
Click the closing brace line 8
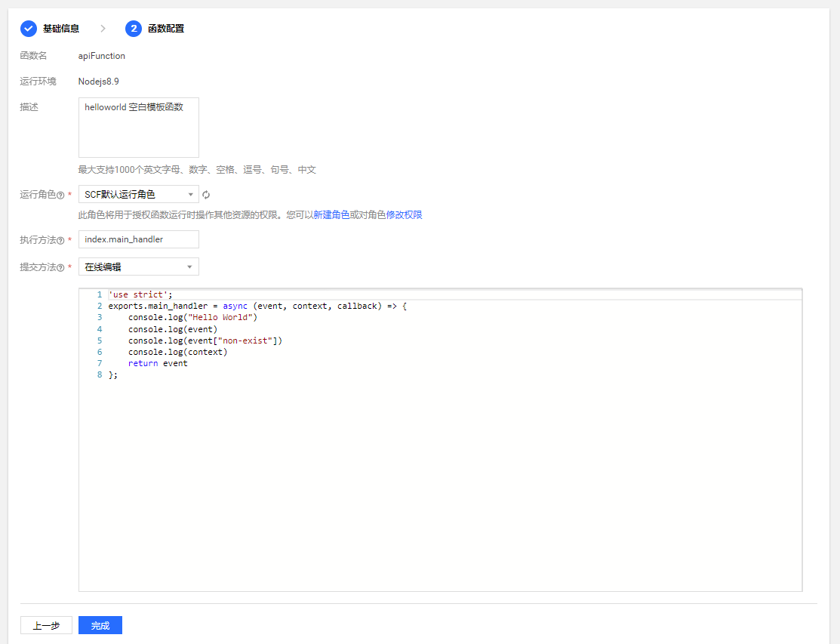point(113,375)
